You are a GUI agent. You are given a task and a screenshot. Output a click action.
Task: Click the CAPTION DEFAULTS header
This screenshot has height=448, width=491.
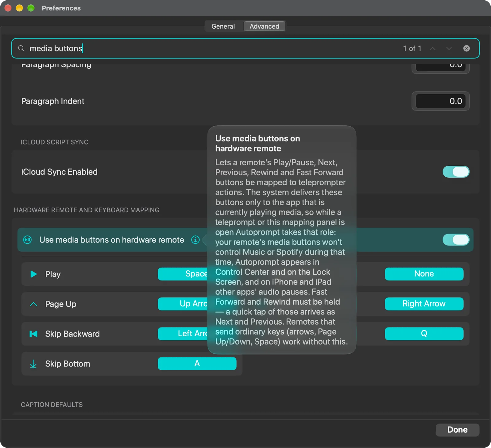click(52, 405)
